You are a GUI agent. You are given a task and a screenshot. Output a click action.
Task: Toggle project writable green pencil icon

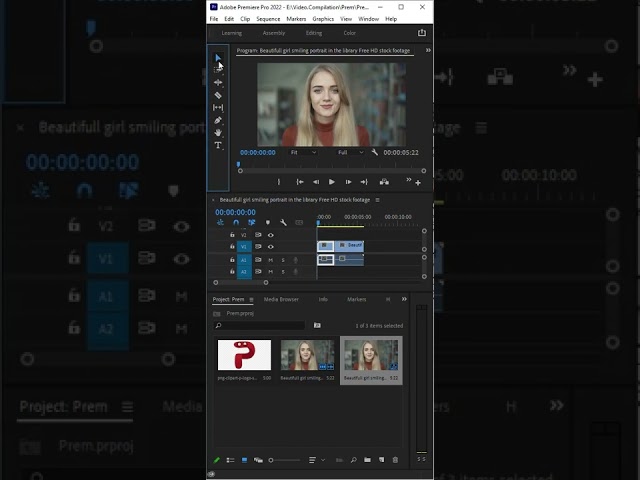tap(217, 460)
